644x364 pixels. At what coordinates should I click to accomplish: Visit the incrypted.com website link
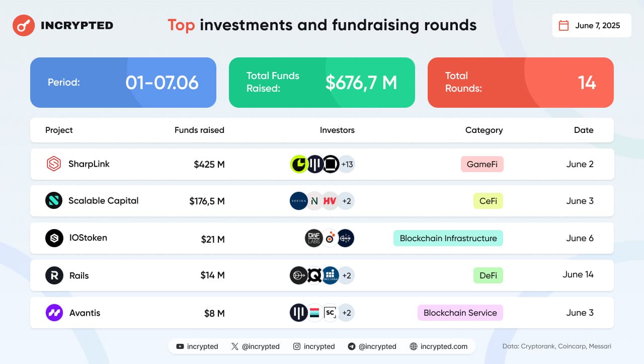[x=439, y=346]
